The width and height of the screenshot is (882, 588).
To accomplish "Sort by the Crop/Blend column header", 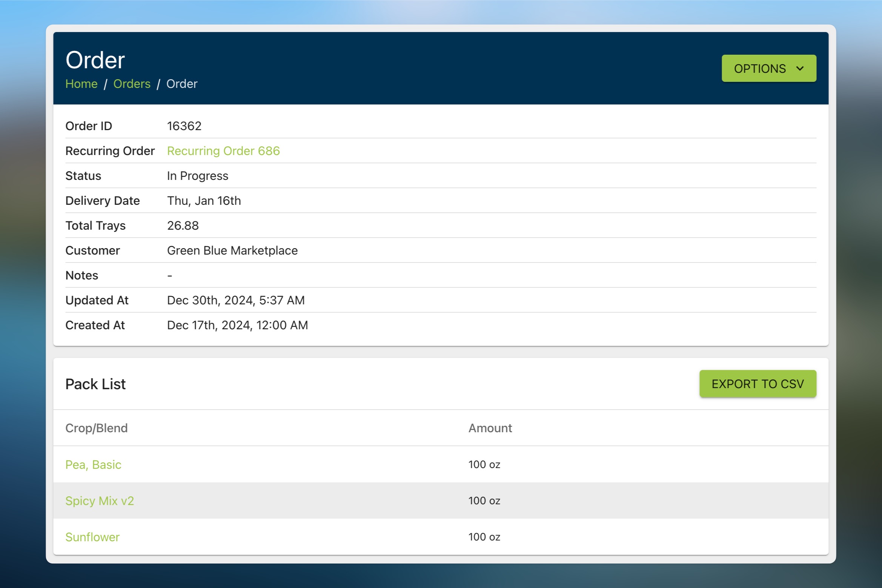I will [97, 428].
